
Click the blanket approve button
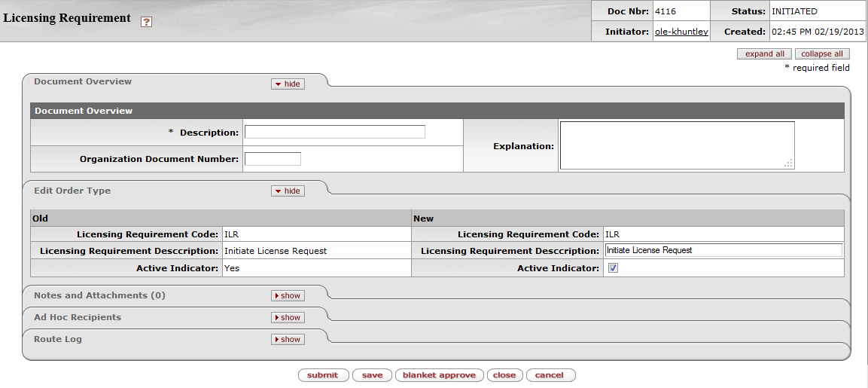coord(439,375)
